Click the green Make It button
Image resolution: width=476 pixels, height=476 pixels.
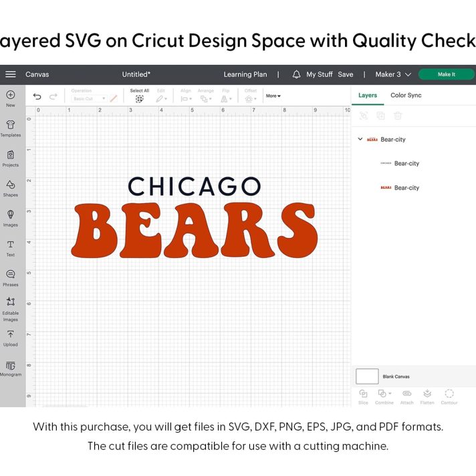447,74
